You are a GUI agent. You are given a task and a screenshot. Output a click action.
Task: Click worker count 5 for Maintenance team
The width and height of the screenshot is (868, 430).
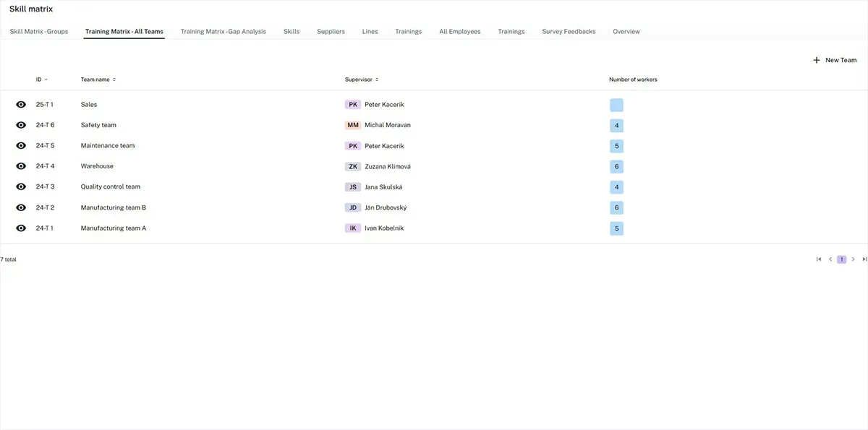[x=616, y=146]
